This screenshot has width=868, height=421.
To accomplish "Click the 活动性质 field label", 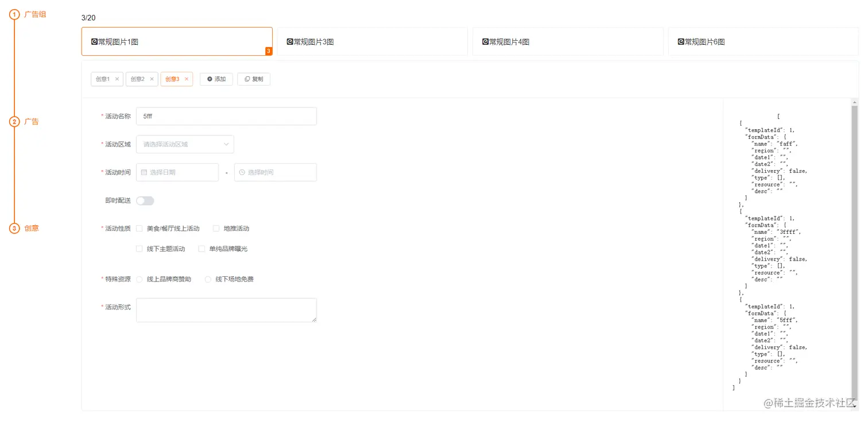I will pyautogui.click(x=118, y=229).
